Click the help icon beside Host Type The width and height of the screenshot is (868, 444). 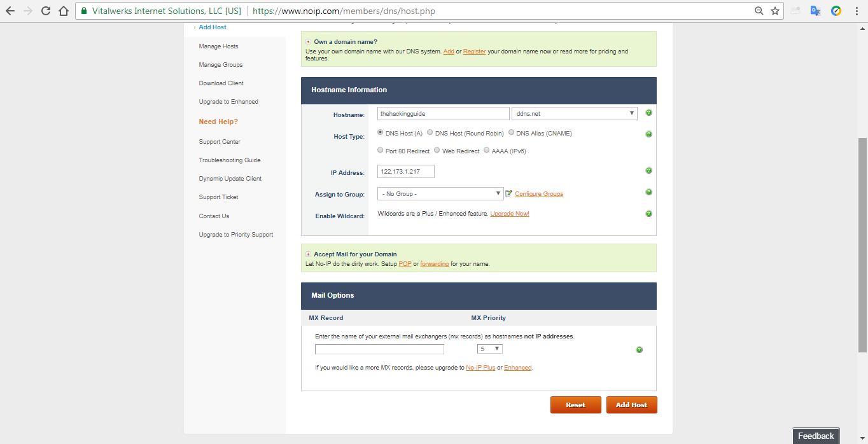tap(648, 134)
